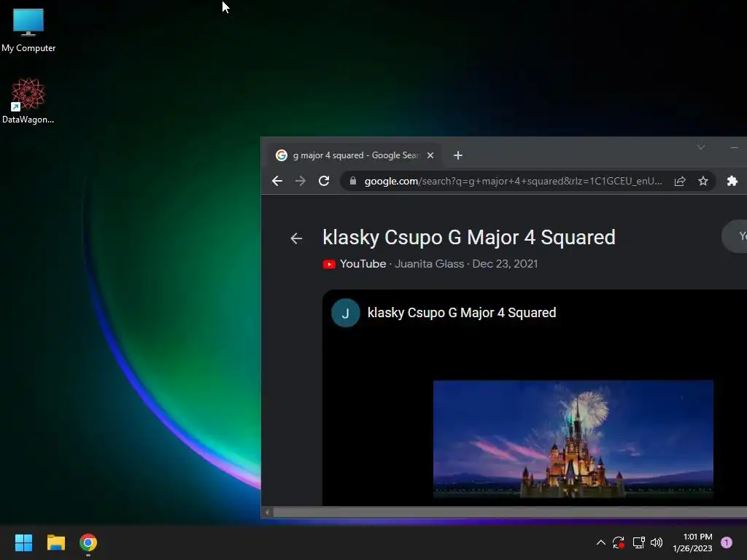Open the DataWagon desktop shortcut

[x=28, y=101]
